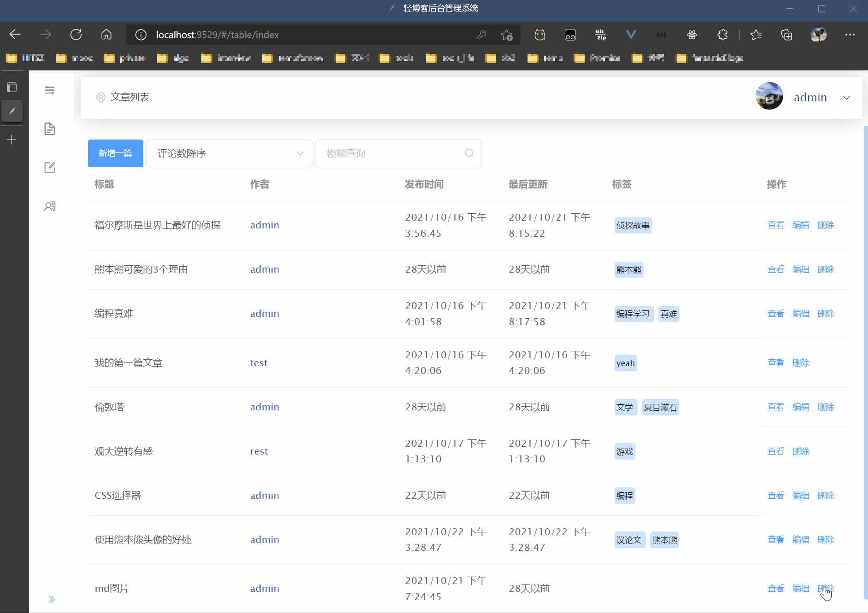Click the quill app icon in the dark rail
The image size is (868, 613).
(12, 111)
